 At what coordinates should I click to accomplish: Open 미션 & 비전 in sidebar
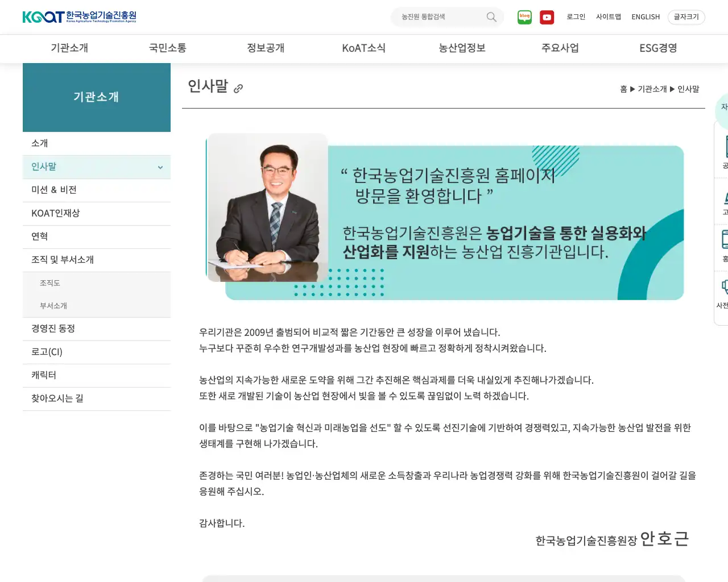pos(97,190)
